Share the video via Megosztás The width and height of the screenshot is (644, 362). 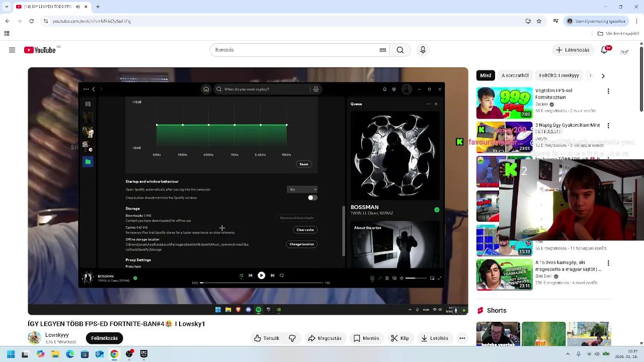325,338
